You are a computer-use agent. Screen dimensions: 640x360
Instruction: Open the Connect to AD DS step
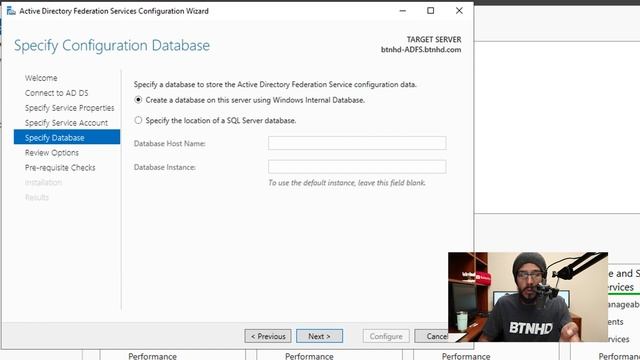(56, 93)
